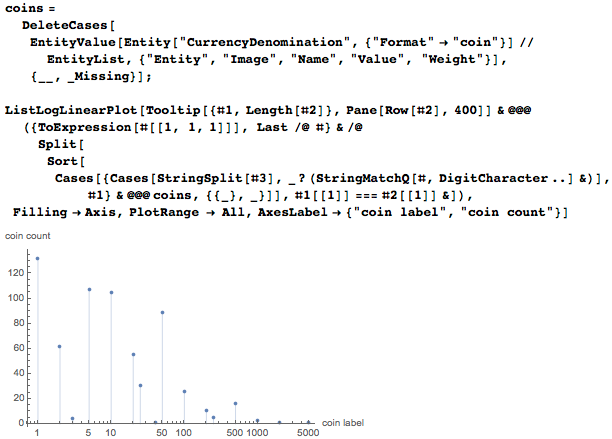Click the Last function in code

click(272, 127)
